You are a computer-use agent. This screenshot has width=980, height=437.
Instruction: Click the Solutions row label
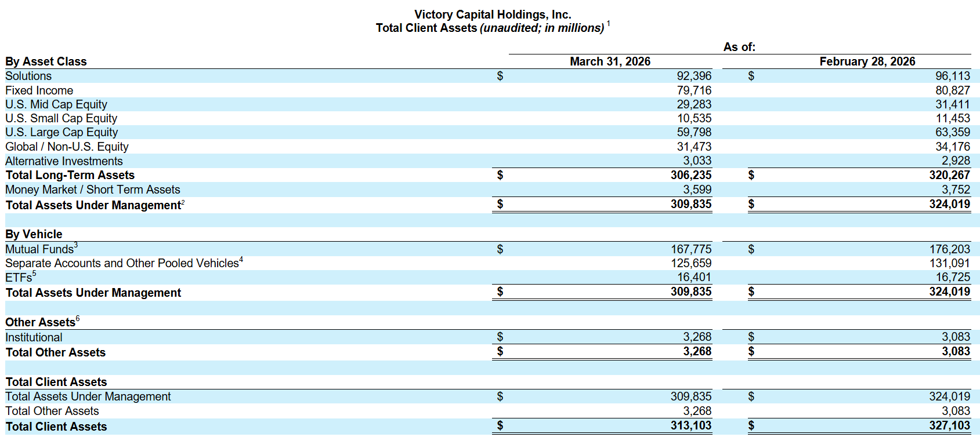tap(28, 76)
